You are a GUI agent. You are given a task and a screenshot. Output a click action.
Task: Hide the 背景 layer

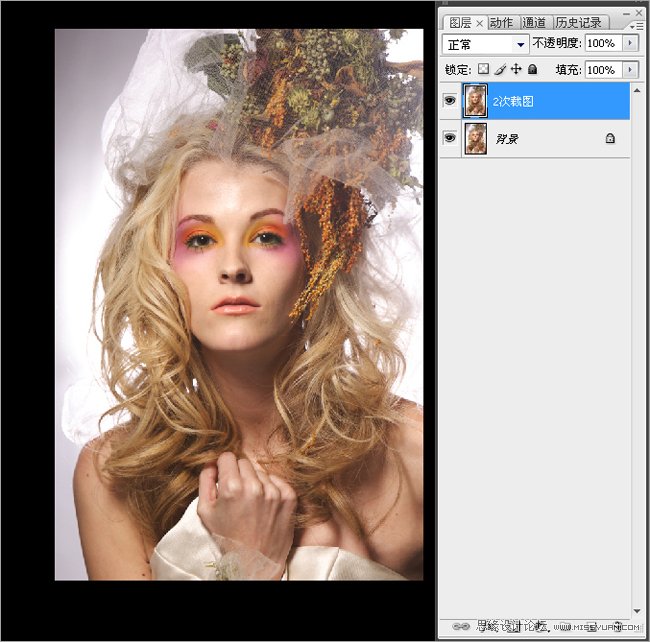coord(449,138)
